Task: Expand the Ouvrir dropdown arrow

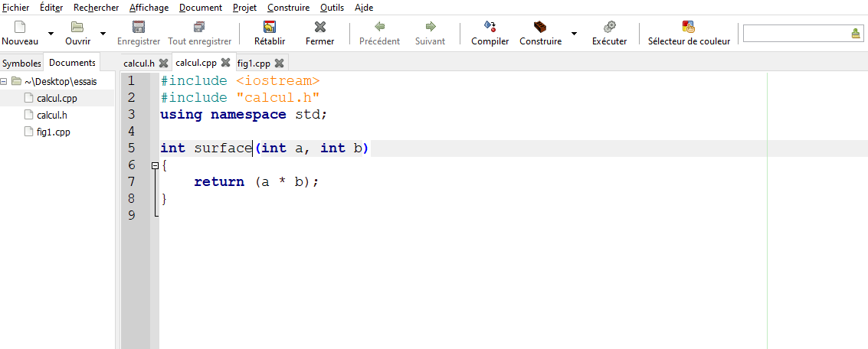Action: [103, 34]
